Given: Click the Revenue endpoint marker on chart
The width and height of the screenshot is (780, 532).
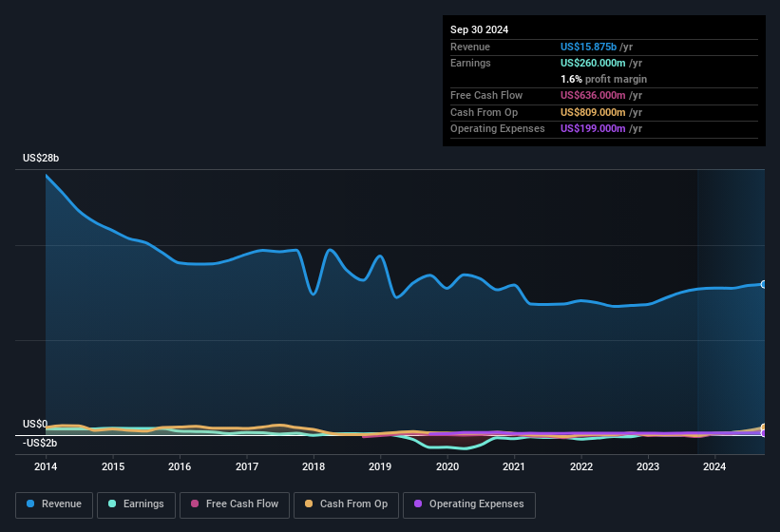Looking at the screenshot, I should pos(764,284).
